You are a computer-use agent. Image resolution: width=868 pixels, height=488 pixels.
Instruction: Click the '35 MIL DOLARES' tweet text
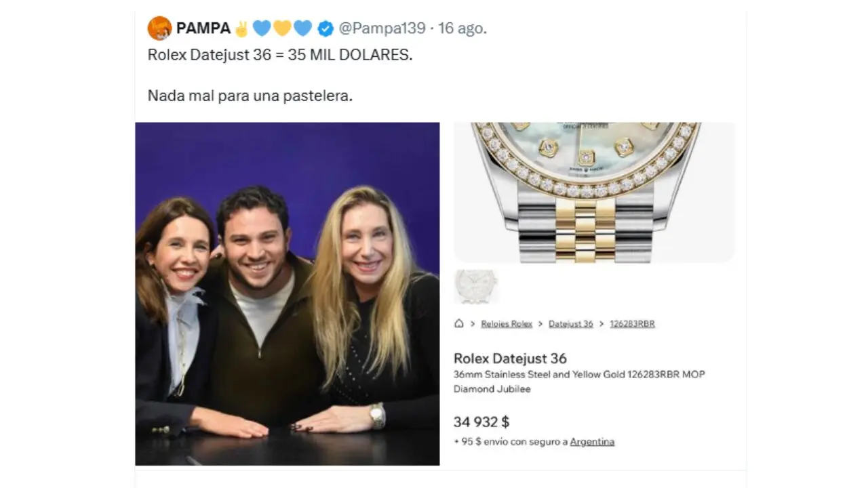(349, 56)
